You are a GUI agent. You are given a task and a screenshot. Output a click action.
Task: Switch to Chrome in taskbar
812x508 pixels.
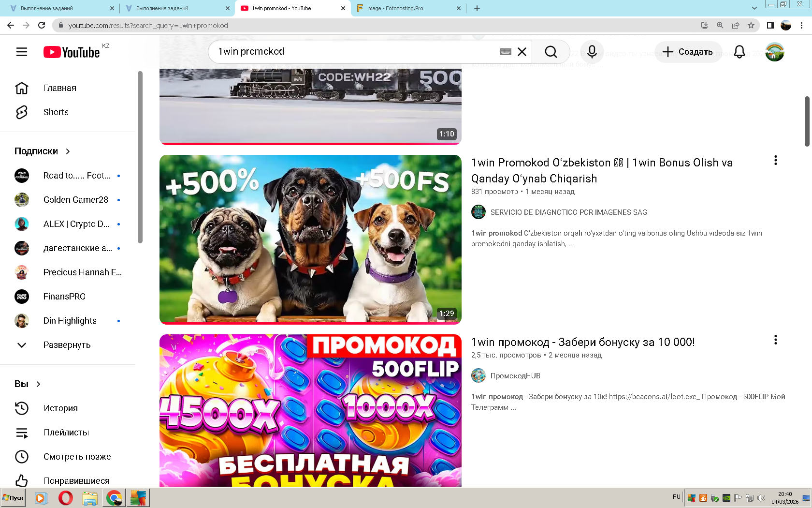(x=114, y=498)
